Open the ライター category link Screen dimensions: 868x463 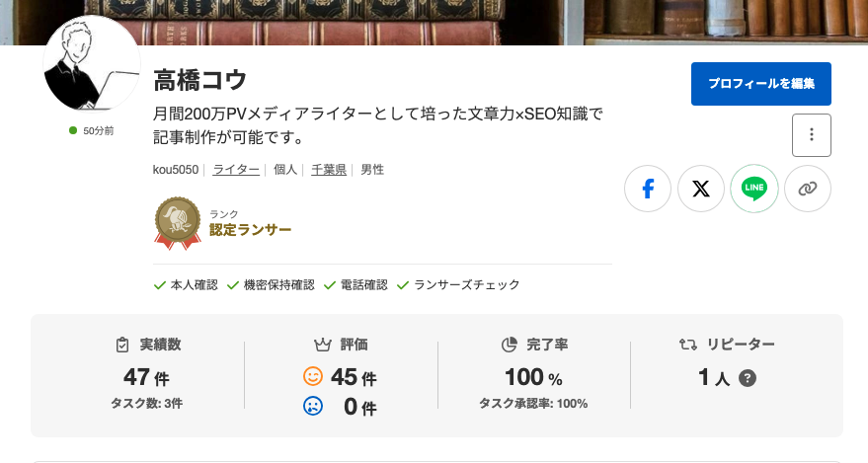point(236,170)
